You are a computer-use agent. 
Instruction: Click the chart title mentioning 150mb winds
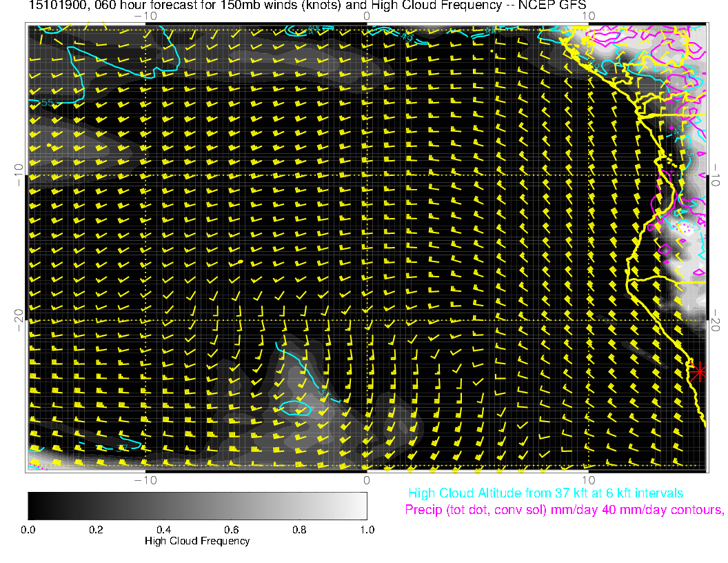(x=307, y=5)
